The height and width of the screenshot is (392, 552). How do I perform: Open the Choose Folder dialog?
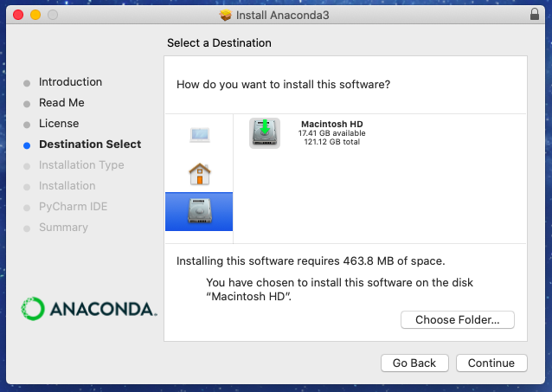[457, 320]
